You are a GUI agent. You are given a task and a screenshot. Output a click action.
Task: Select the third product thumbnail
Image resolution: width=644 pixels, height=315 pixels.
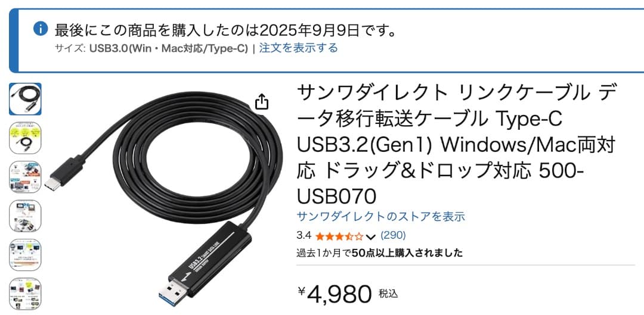tap(25, 177)
